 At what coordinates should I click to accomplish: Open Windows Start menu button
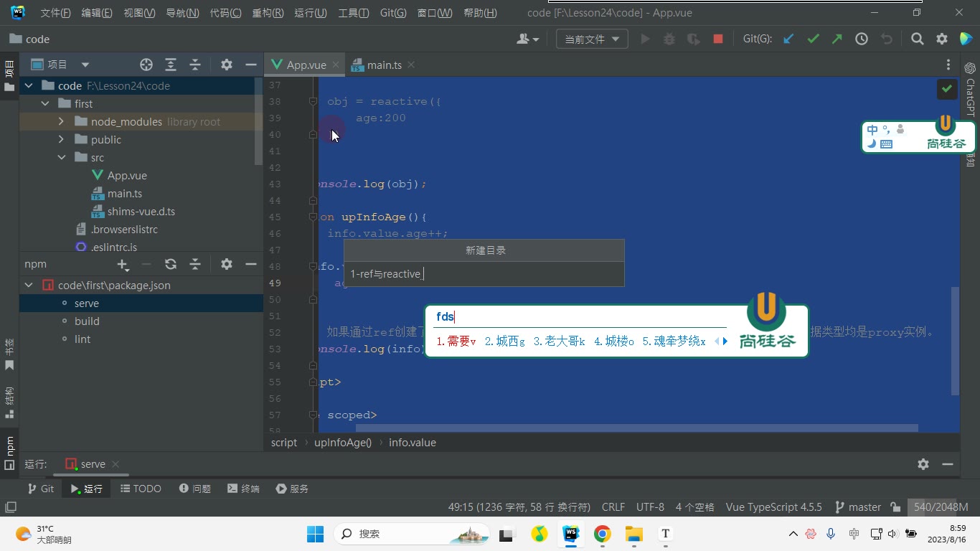coord(315,534)
